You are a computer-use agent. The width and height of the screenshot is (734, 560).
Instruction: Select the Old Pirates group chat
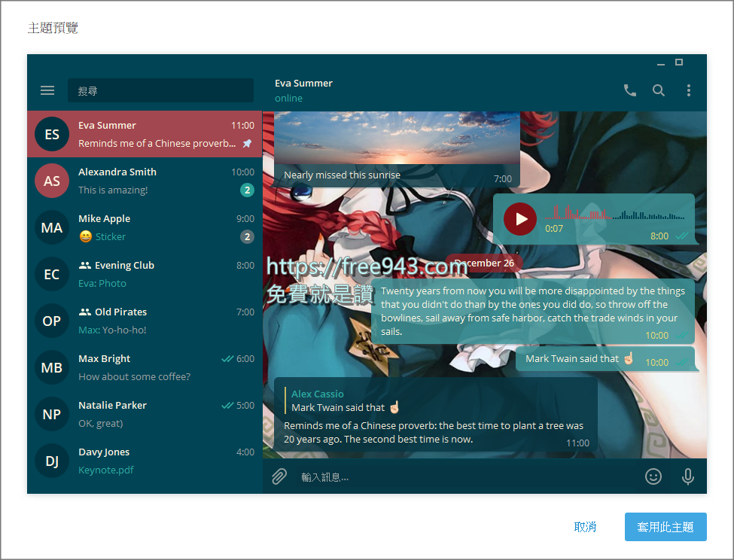pyautogui.click(x=145, y=321)
